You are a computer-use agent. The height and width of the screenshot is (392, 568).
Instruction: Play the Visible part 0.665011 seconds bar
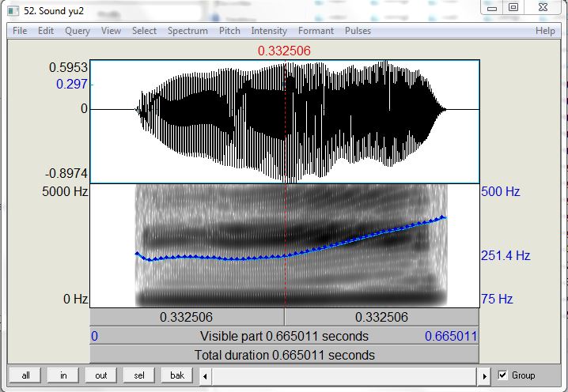point(284,336)
